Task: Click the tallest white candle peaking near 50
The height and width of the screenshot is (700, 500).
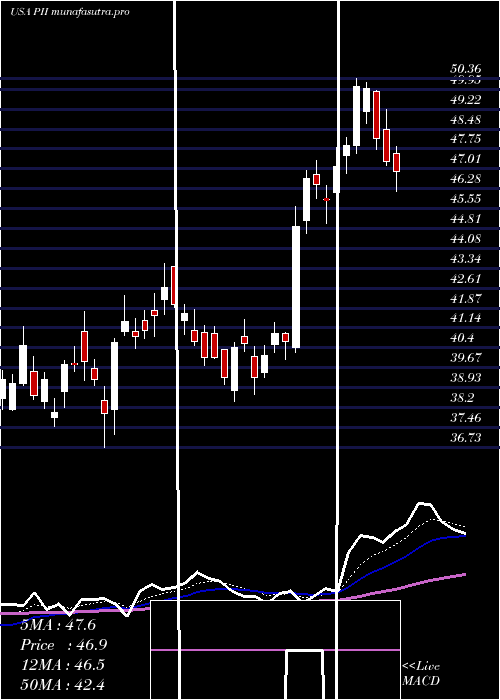Action: coord(356,116)
